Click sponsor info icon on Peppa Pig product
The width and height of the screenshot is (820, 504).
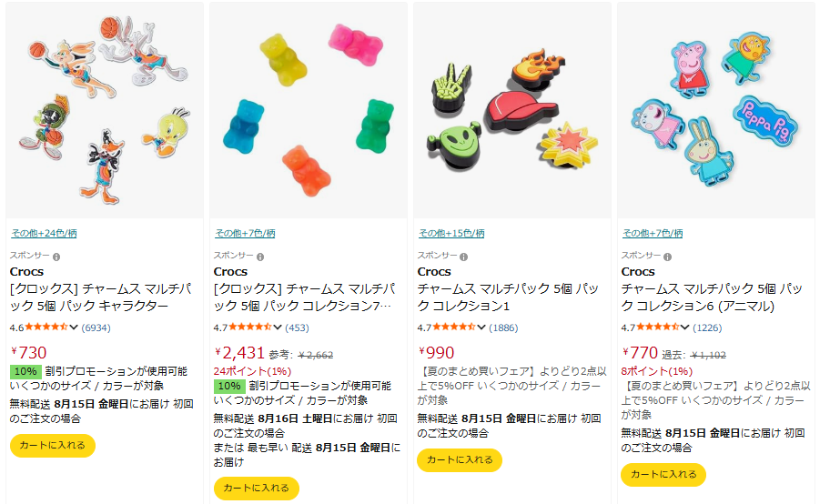pos(668,257)
